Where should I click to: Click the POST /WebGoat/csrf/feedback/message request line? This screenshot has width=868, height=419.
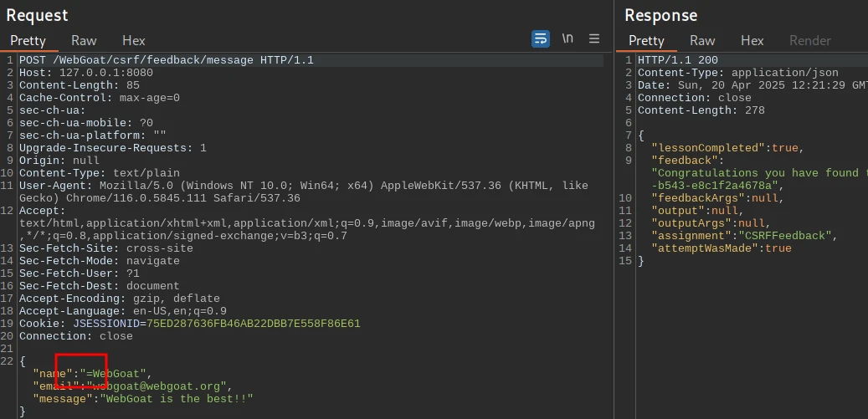(x=167, y=60)
